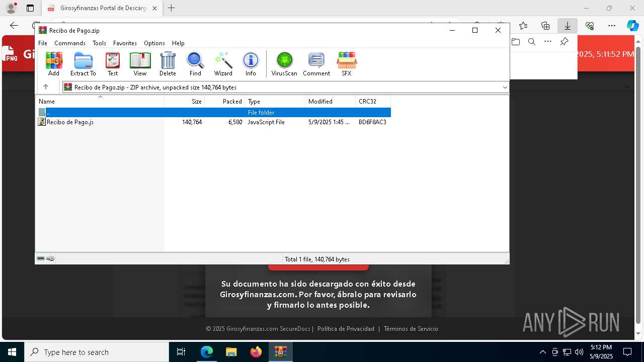
Task: Open Edge Settings and more menu
Action: tap(612, 26)
